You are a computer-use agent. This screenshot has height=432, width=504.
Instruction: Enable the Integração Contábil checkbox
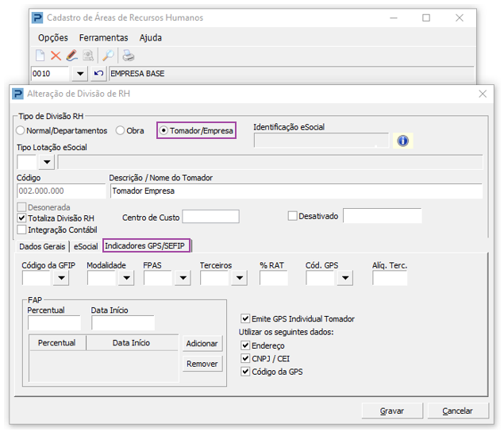pyautogui.click(x=21, y=229)
